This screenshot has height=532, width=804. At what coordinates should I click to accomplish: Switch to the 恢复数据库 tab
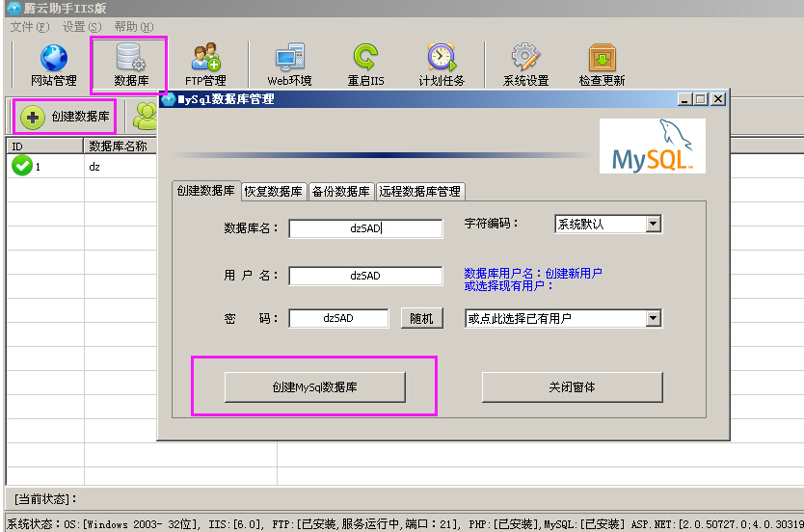[273, 192]
